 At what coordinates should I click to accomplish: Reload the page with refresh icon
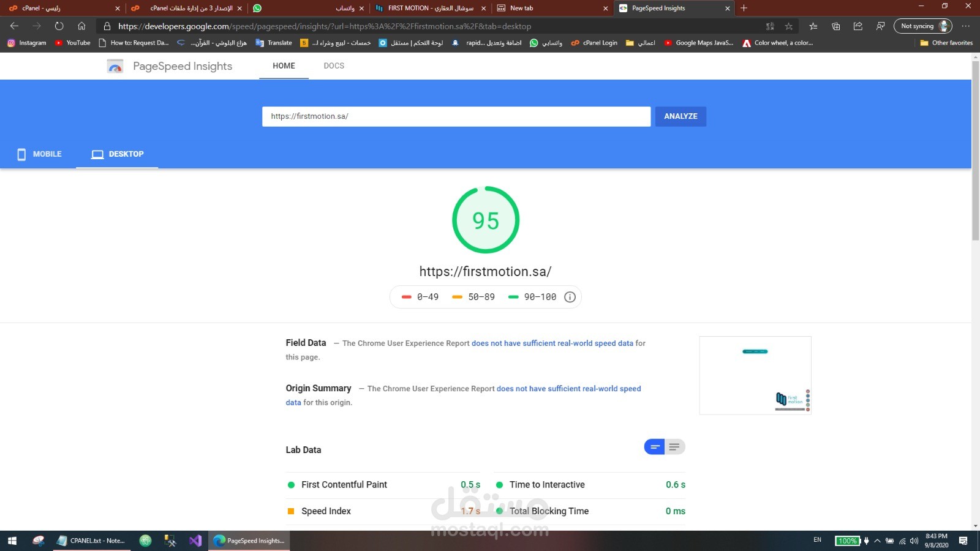[x=59, y=26]
